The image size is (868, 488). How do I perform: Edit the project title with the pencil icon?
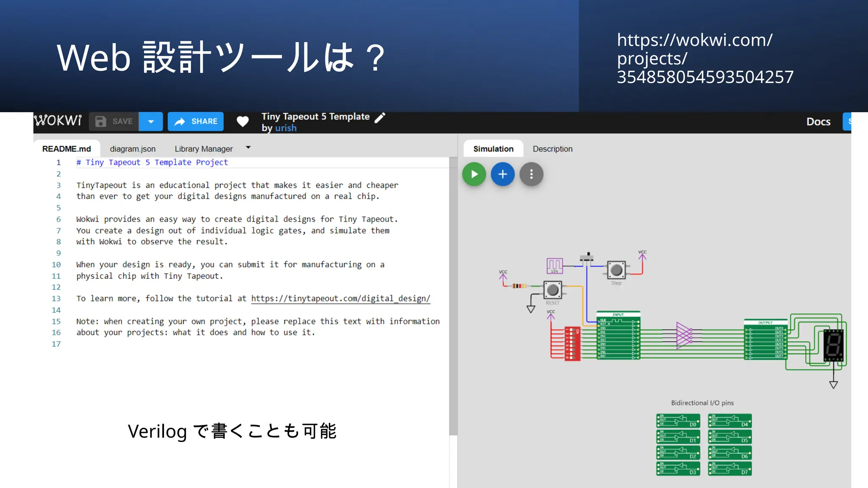click(380, 117)
